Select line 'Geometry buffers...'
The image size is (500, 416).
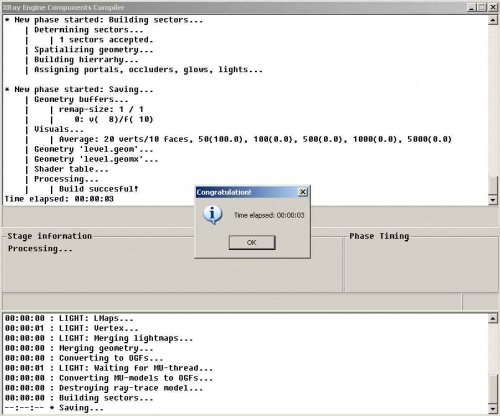(x=81, y=100)
